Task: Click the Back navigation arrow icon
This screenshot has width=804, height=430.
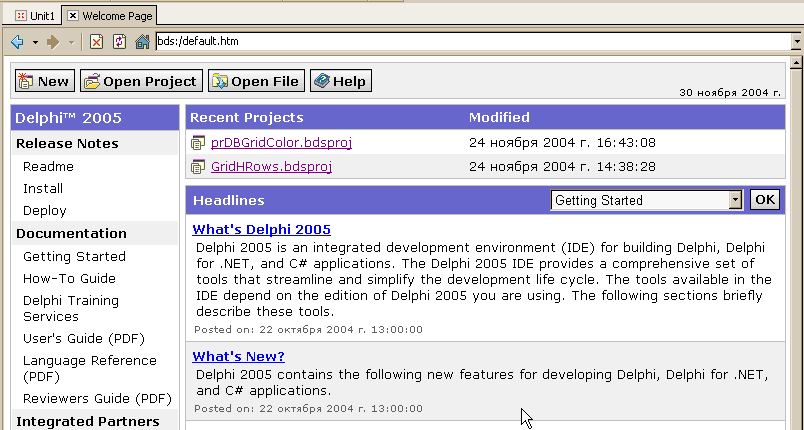Action: pyautogui.click(x=17, y=42)
